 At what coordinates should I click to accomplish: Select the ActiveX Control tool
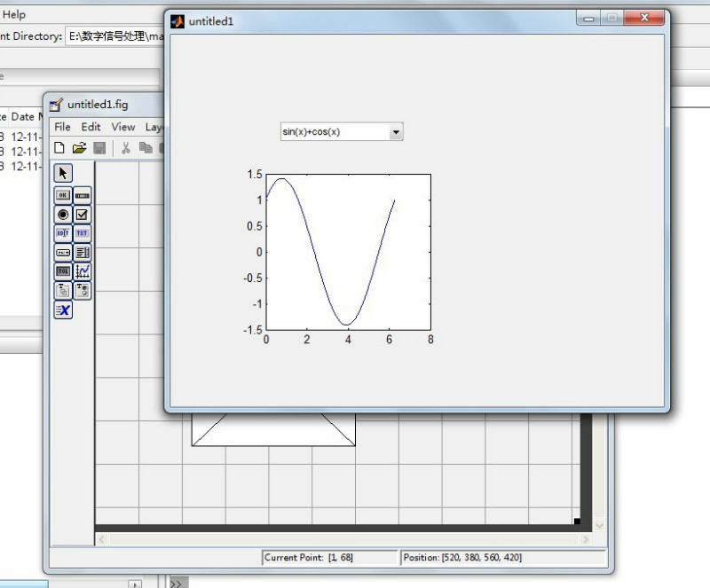[63, 310]
